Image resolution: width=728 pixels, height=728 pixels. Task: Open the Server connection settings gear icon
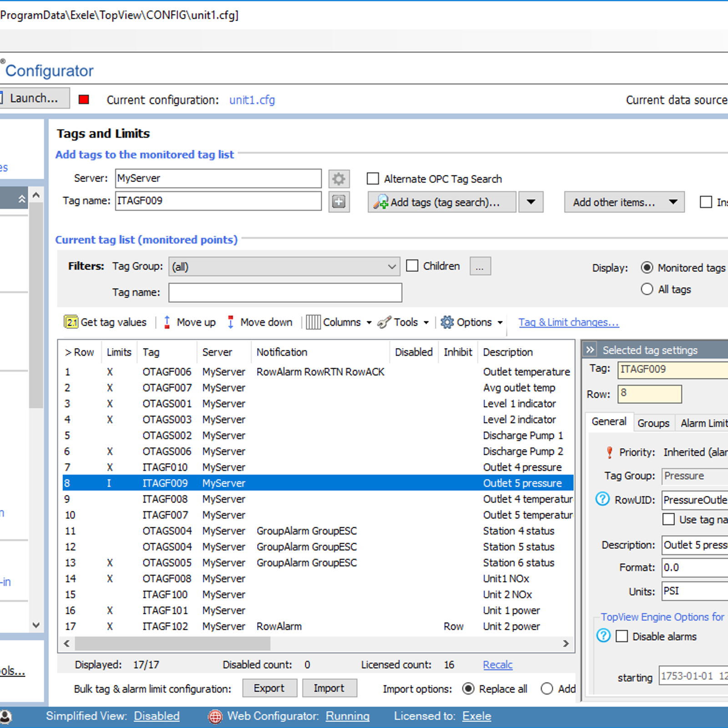point(339,178)
